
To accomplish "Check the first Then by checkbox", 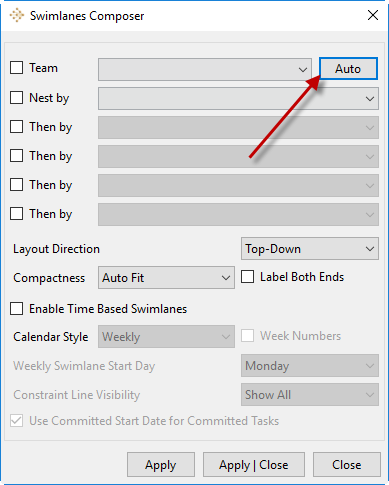I will (x=16, y=127).
